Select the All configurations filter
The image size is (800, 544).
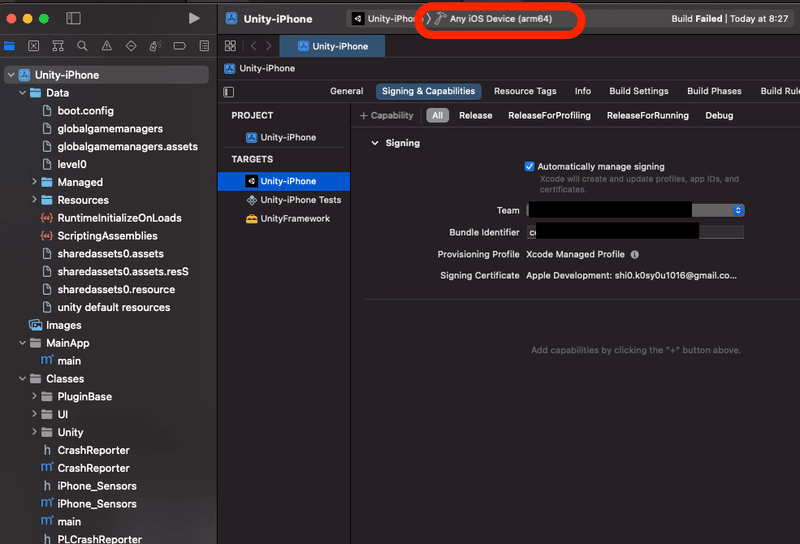[437, 115]
